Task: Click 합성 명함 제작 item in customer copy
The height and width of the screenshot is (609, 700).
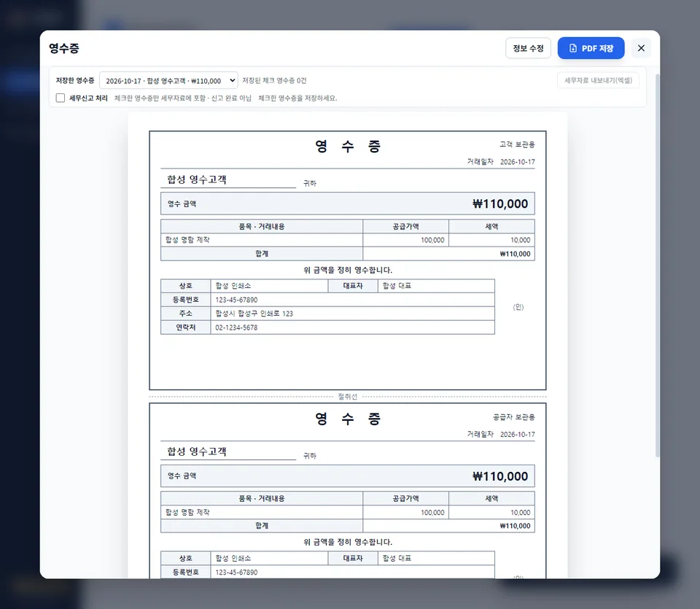Action: [x=187, y=240]
